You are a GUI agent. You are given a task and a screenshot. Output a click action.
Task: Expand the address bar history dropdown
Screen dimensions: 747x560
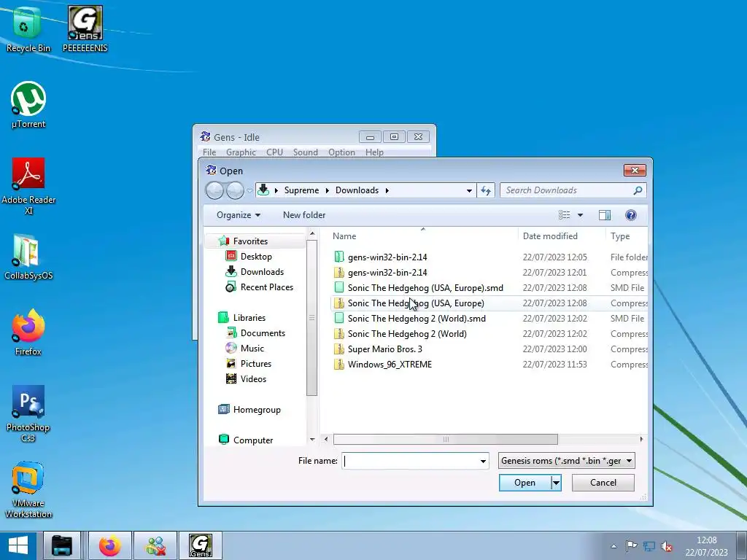pyautogui.click(x=469, y=190)
